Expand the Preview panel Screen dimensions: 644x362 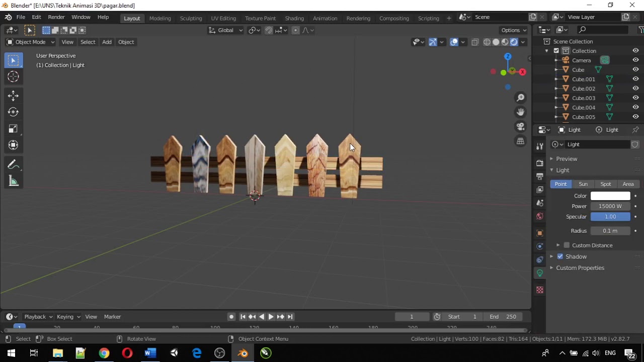tap(567, 159)
